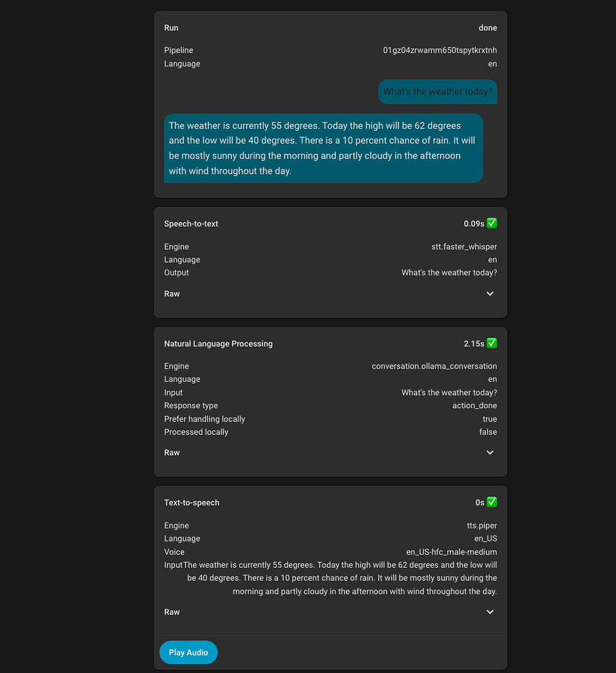Expand Raw chevron in Natural Language Processing

[490, 453]
